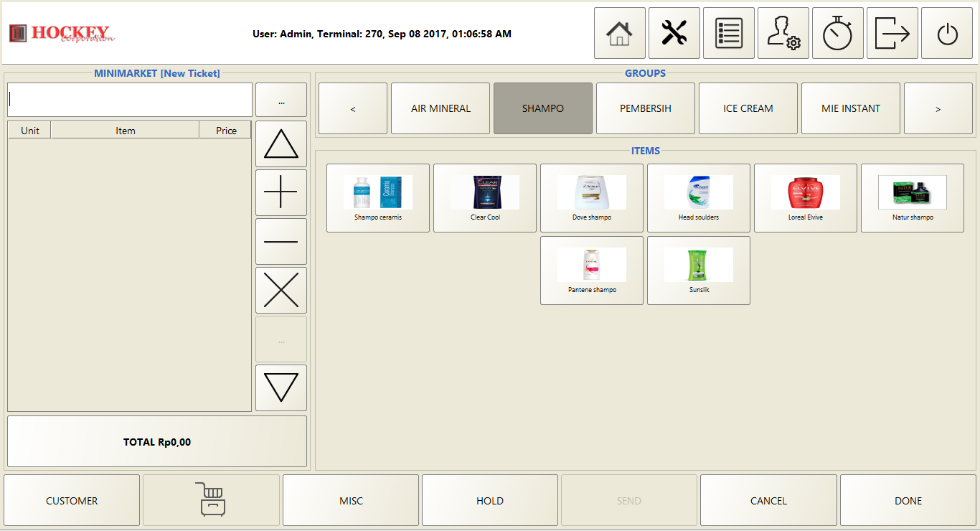This screenshot has width=980, height=531.
Task: Open the tools wrench-and-screwdriver icon
Action: tap(674, 33)
